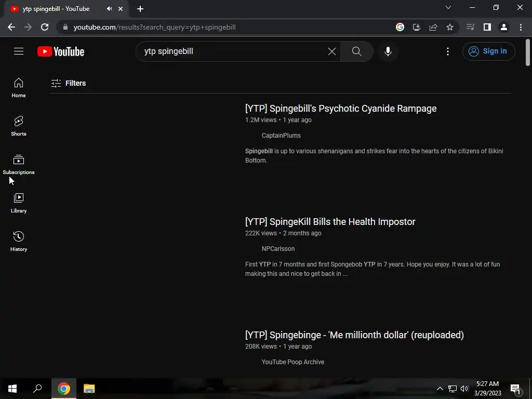This screenshot has height=399, width=532.
Task: Go back with browser back arrow
Action: (11, 27)
